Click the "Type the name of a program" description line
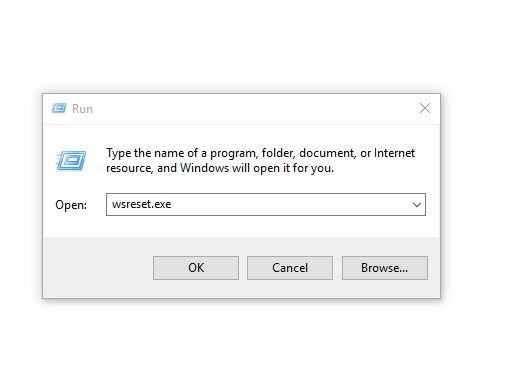Image resolution: width=514 pixels, height=374 pixels. 260,153
